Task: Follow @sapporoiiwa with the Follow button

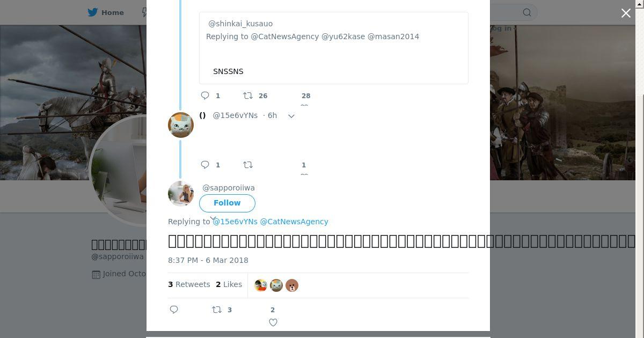Action: pos(227,203)
